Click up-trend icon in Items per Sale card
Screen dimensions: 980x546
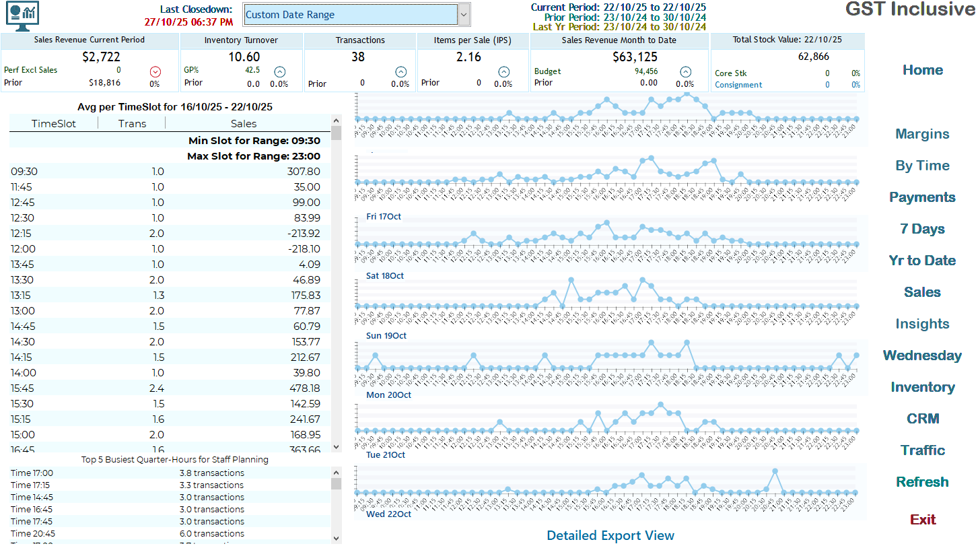coord(503,71)
